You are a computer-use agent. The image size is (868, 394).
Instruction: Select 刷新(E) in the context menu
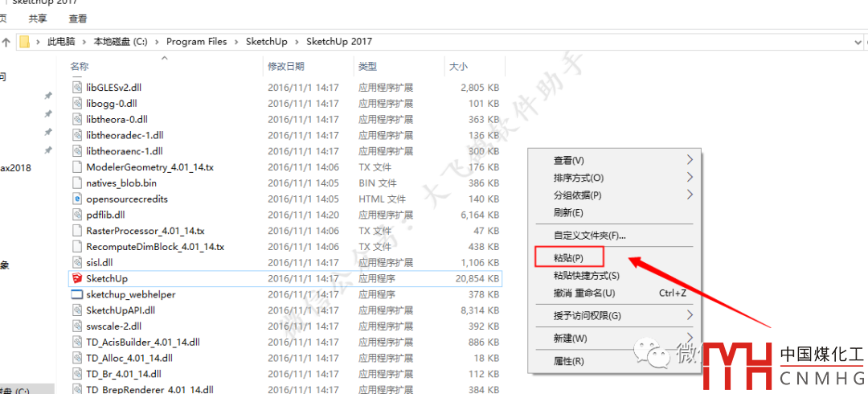click(x=568, y=212)
